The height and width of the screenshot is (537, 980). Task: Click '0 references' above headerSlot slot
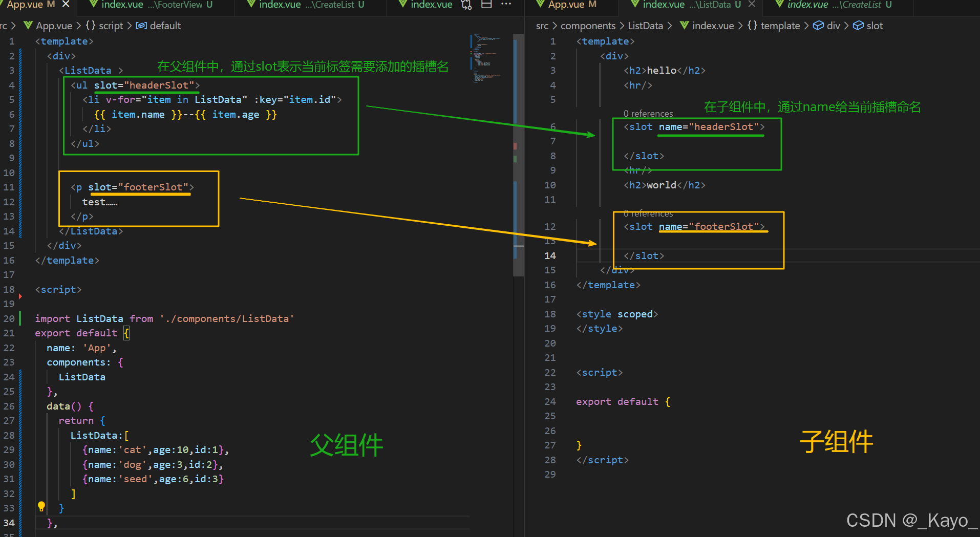[x=648, y=114]
